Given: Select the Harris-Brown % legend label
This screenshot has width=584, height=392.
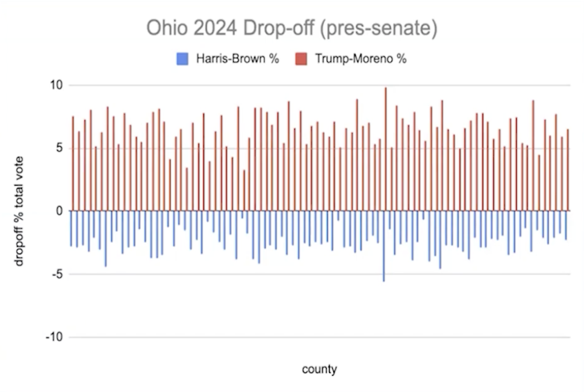Looking at the screenshot, I should (237, 59).
